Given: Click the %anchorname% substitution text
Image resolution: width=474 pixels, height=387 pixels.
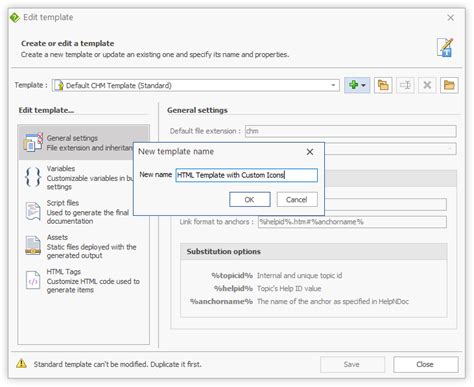Looking at the screenshot, I should click(221, 302).
